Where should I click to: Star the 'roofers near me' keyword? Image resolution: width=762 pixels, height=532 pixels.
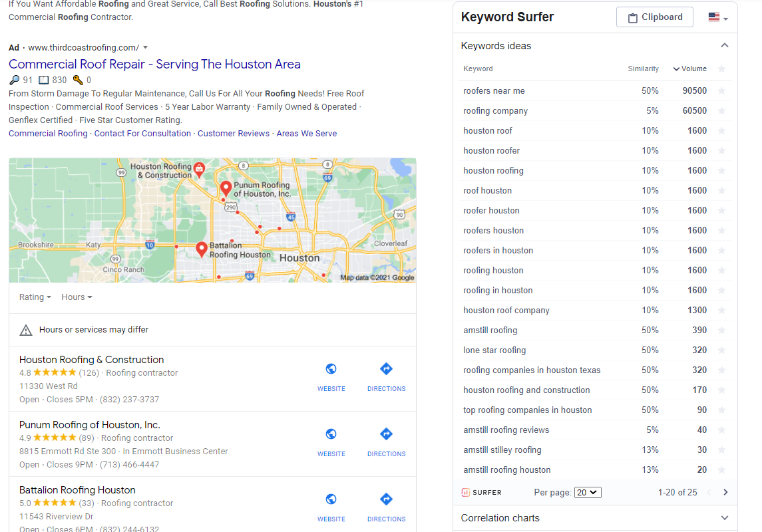click(x=721, y=90)
